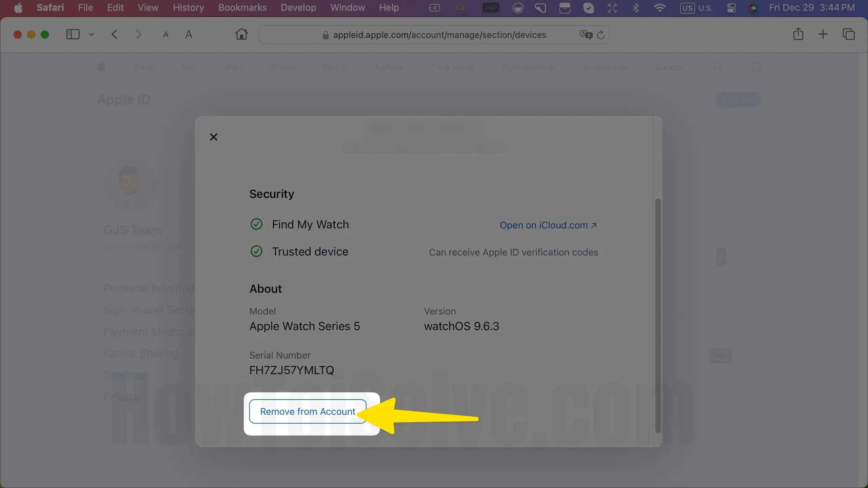Screen dimensions: 868x488
Task: Show the tab overview icon
Action: click(x=849, y=34)
